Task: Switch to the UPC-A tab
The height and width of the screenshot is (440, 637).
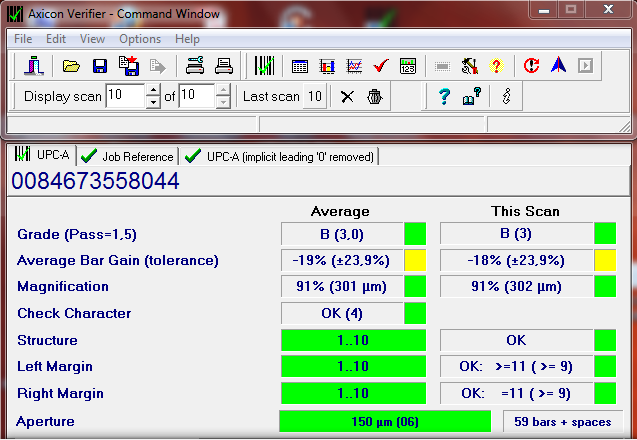Action: [42, 155]
